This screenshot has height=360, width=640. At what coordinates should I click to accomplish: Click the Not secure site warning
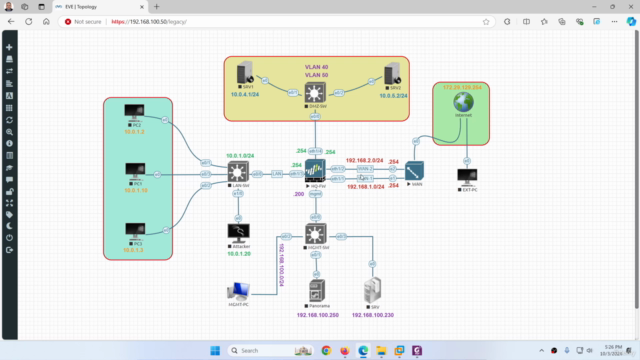coord(83,22)
